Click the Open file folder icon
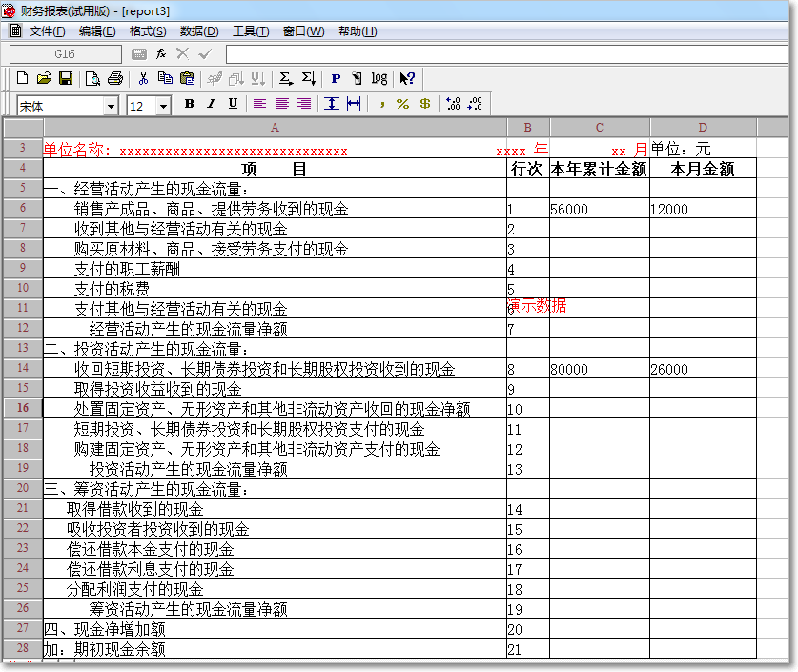The height and width of the screenshot is (672, 798). click(x=45, y=78)
